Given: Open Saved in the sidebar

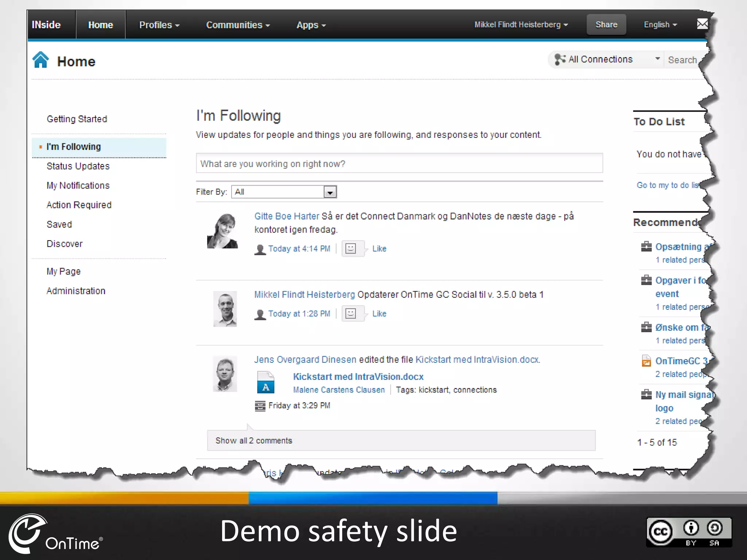Looking at the screenshot, I should coord(59,225).
